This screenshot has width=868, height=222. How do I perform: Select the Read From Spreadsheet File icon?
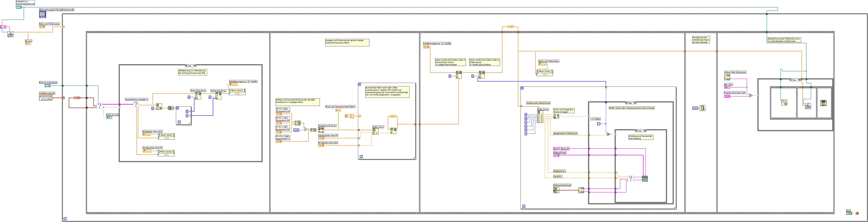click(10, 34)
